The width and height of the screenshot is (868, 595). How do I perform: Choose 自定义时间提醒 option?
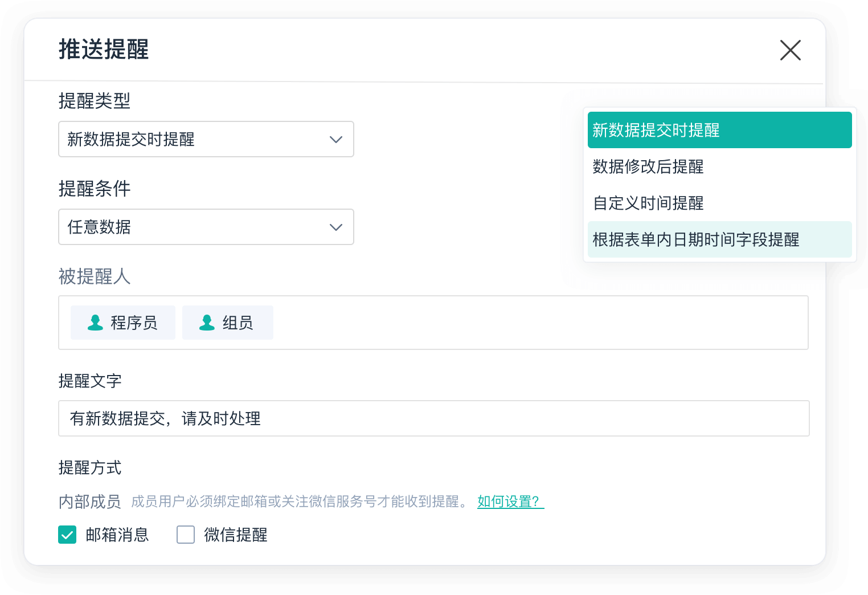pos(647,203)
